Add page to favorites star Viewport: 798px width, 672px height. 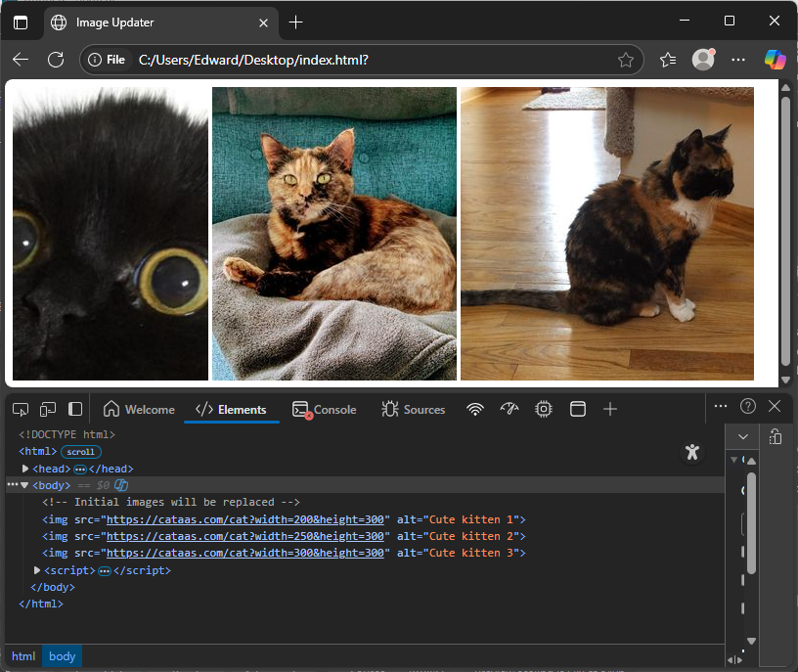(x=626, y=60)
